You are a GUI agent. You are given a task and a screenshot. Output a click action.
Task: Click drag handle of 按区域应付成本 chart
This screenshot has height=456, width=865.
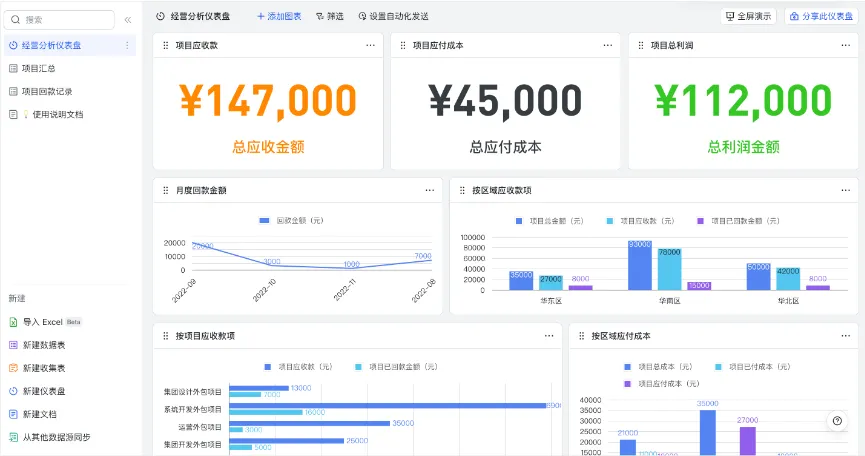[581, 336]
